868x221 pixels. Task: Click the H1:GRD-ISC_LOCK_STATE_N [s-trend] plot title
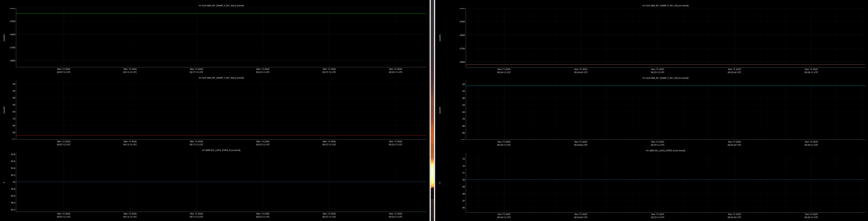(221, 150)
